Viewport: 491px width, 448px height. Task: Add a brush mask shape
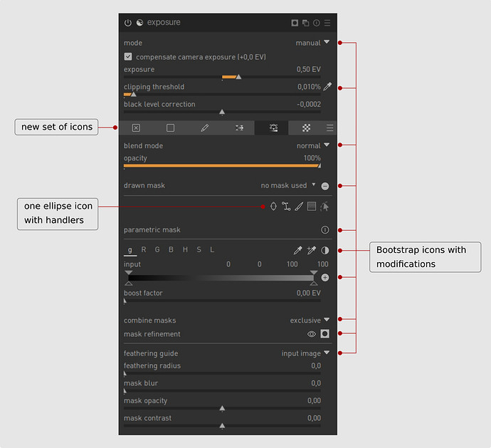[299, 207]
